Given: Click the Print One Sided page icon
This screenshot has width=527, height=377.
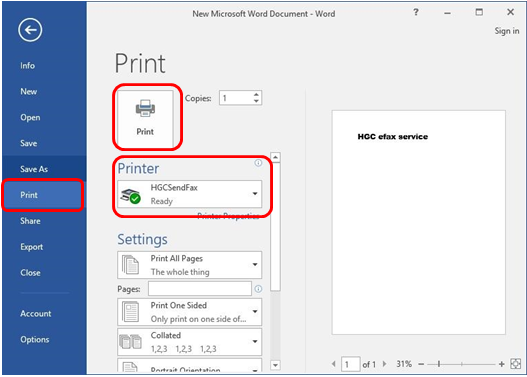Looking at the screenshot, I should [130, 312].
